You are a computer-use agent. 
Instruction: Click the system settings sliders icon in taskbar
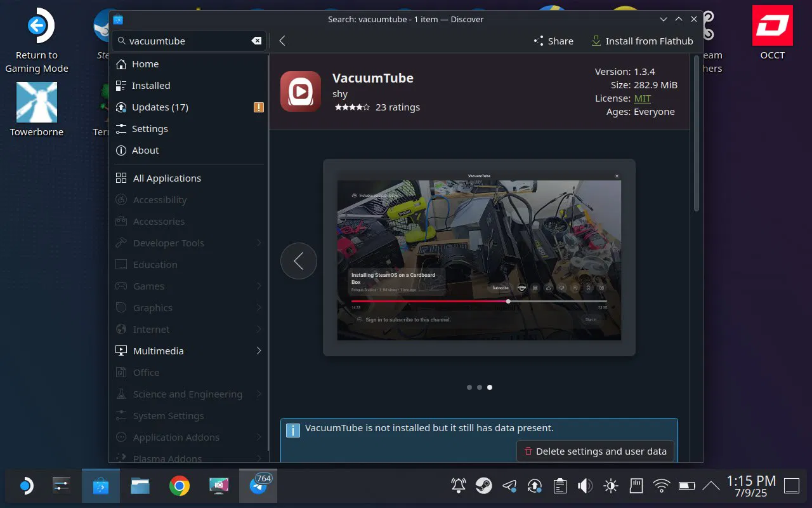pos(62,486)
